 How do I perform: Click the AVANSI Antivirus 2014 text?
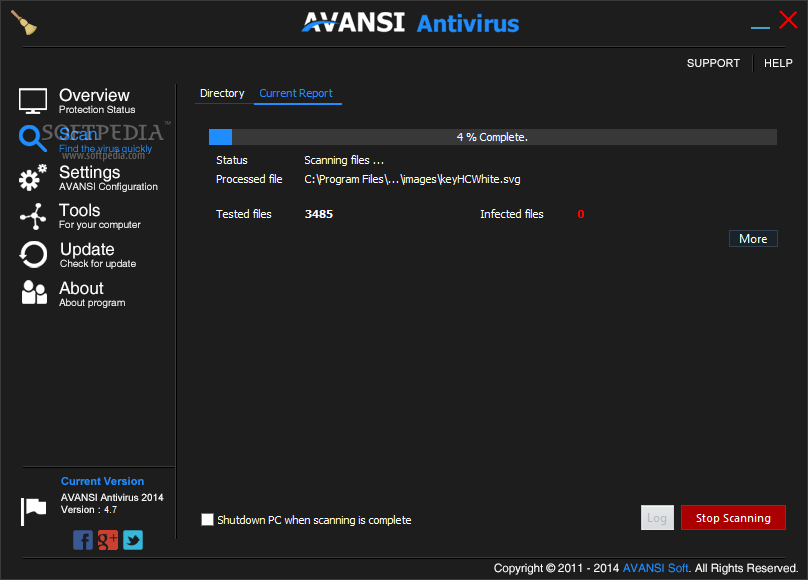click(112, 497)
